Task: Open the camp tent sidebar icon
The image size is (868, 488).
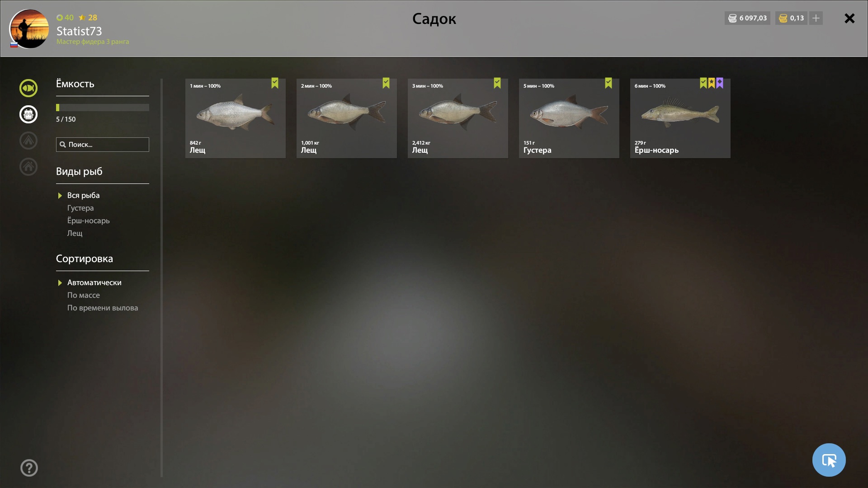Action: pyautogui.click(x=28, y=141)
